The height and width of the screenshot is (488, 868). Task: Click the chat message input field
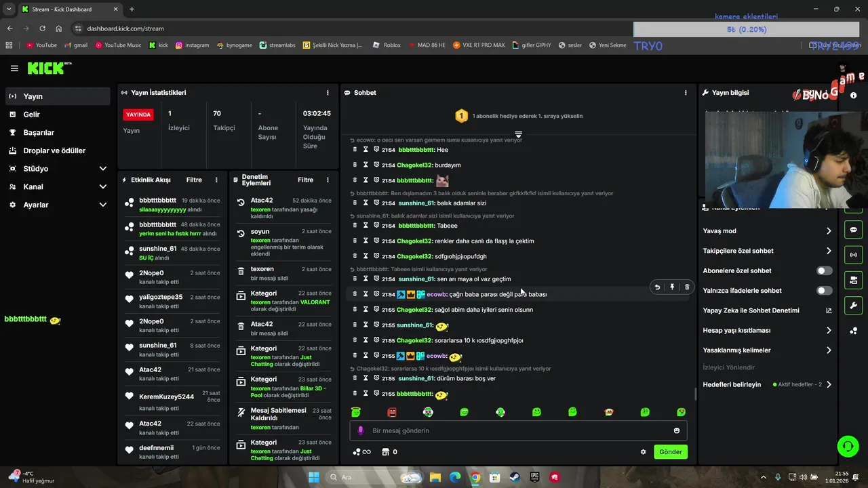(518, 430)
